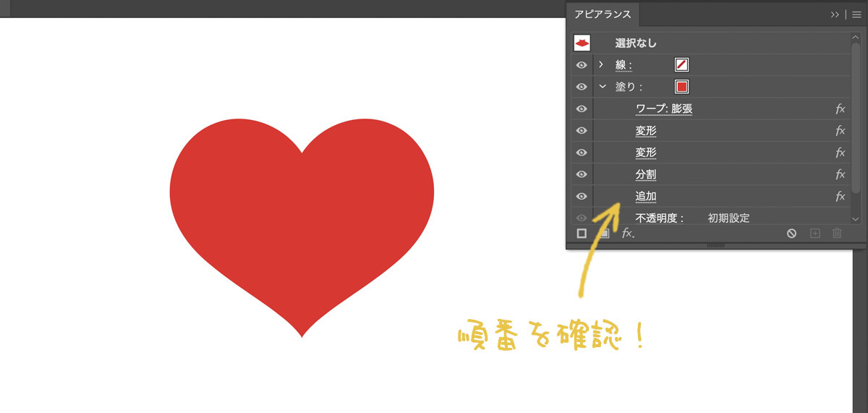Toggle visibility of the 変形 effect above 分割

click(582, 153)
